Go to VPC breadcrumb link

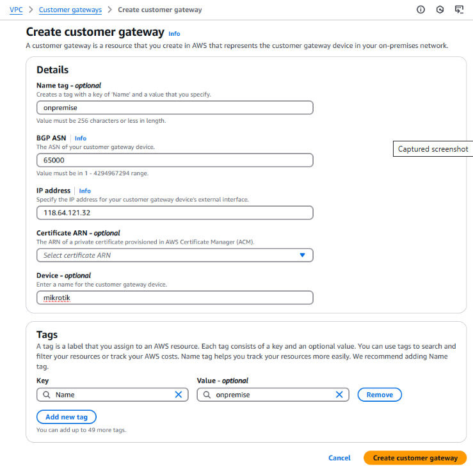point(16,10)
